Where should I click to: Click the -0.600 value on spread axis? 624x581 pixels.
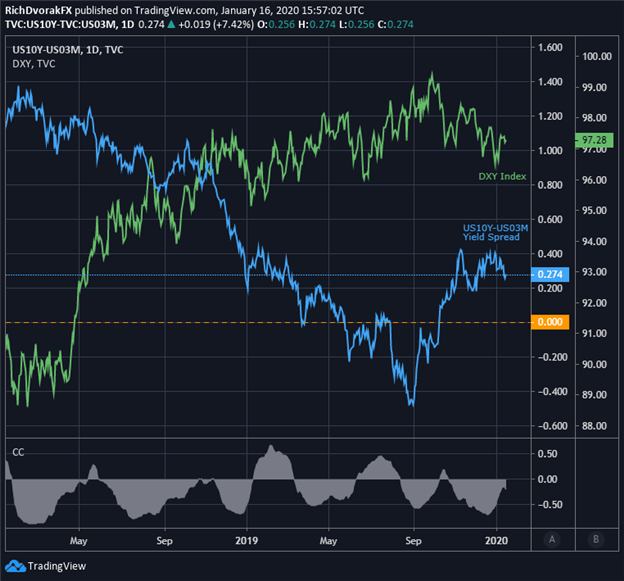point(552,426)
